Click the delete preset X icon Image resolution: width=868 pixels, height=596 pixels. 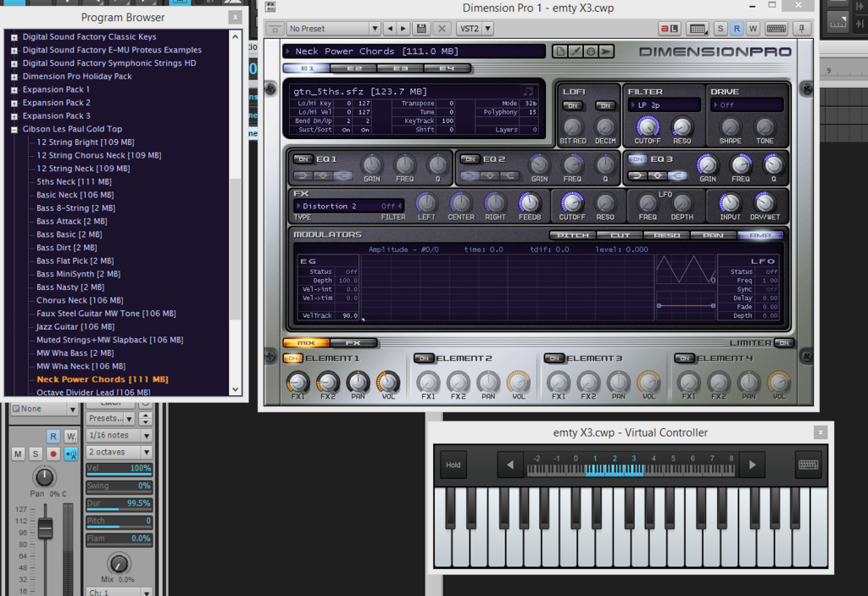point(442,29)
